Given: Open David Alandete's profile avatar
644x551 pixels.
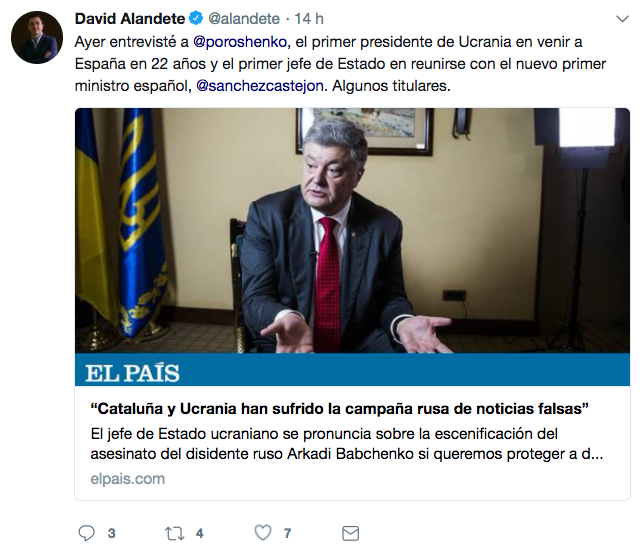Looking at the screenshot, I should pyautogui.click(x=37, y=37).
